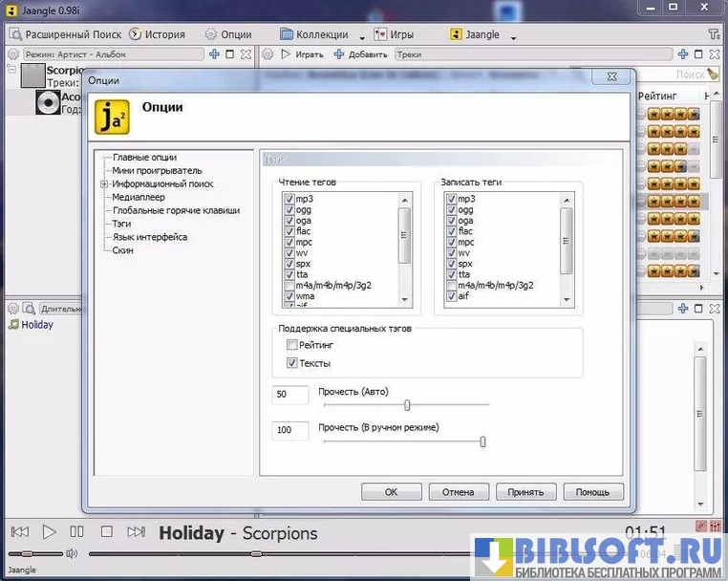Uncheck the Тексты checkbox
Viewport: 728px width, 581px height.
pyautogui.click(x=292, y=364)
